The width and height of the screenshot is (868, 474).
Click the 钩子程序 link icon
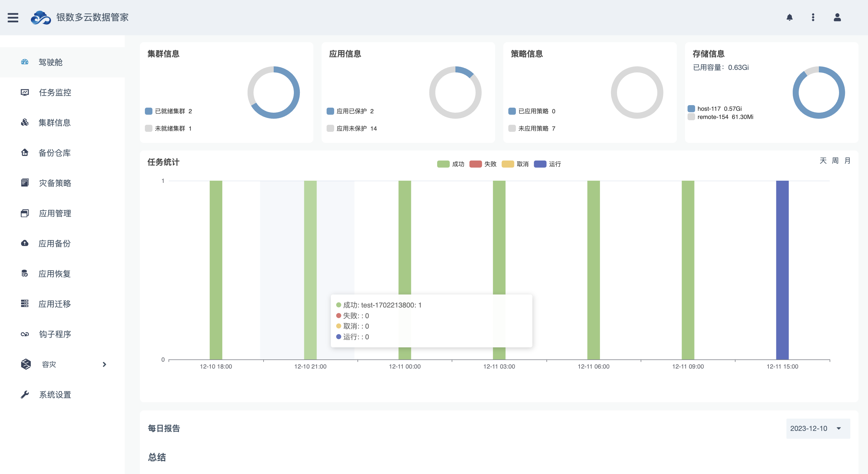point(25,334)
